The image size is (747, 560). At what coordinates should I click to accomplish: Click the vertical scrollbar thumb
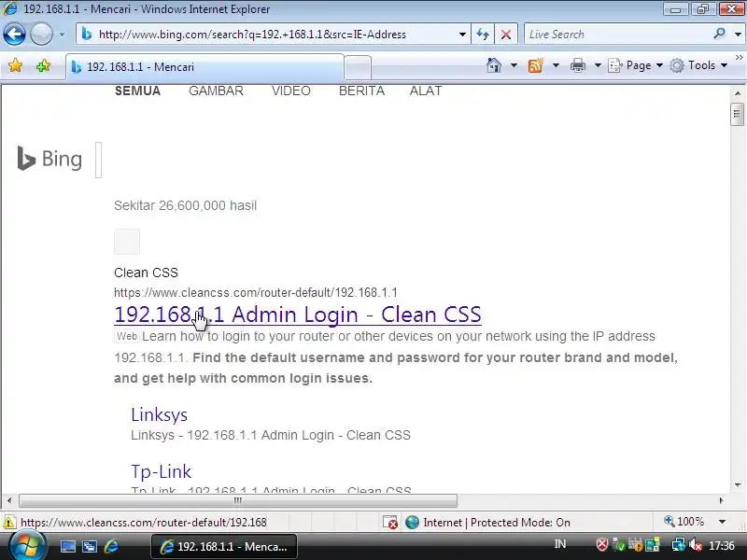click(x=737, y=114)
